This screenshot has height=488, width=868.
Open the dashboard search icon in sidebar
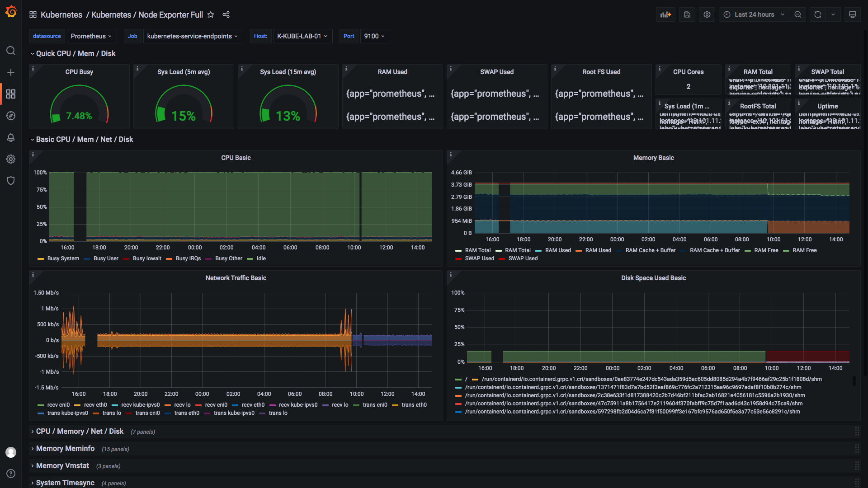(11, 51)
